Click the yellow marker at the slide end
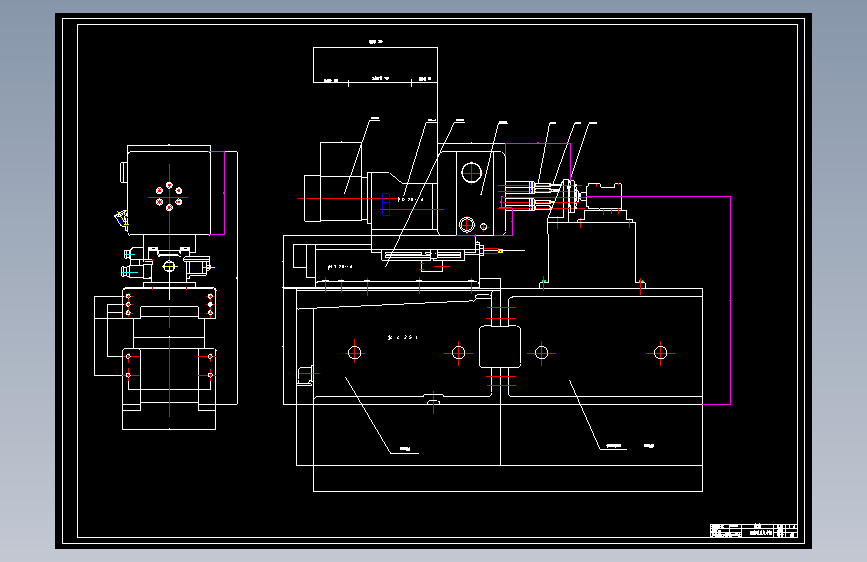This screenshot has height=562, width=867. [500, 251]
